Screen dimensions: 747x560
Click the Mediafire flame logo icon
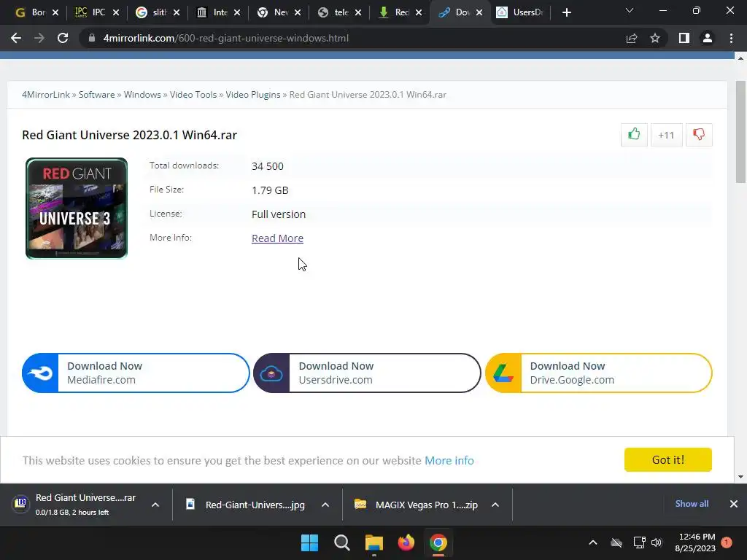[x=41, y=373]
